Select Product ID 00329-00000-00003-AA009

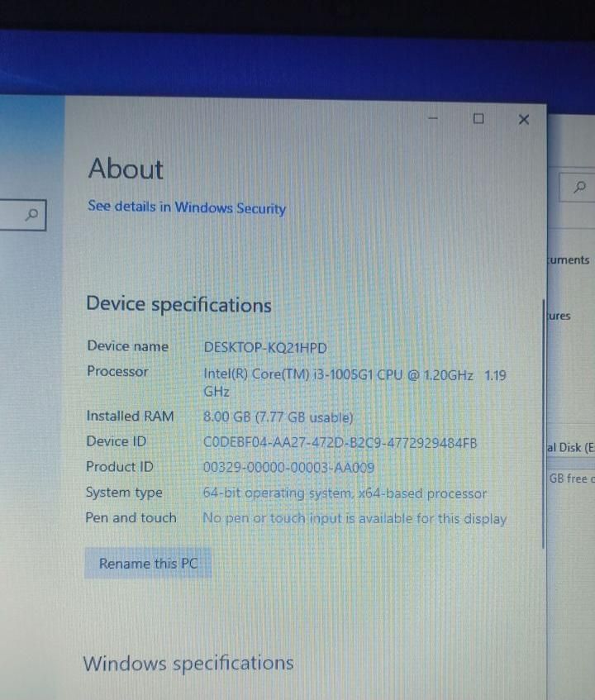point(288,468)
